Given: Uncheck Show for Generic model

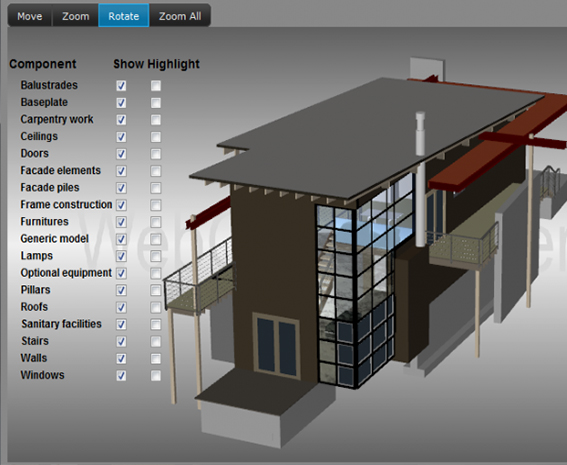Looking at the screenshot, I should [121, 239].
